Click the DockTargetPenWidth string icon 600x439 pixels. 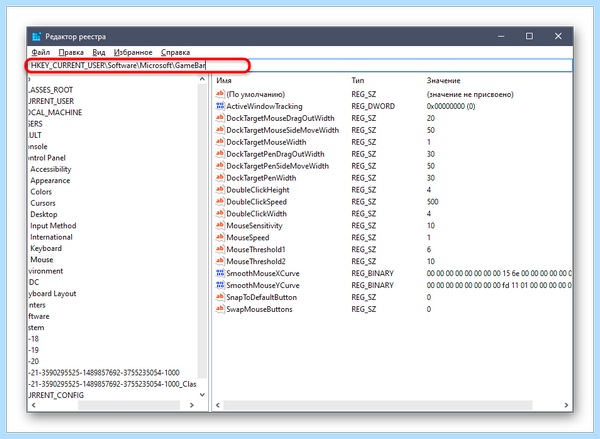coord(220,178)
